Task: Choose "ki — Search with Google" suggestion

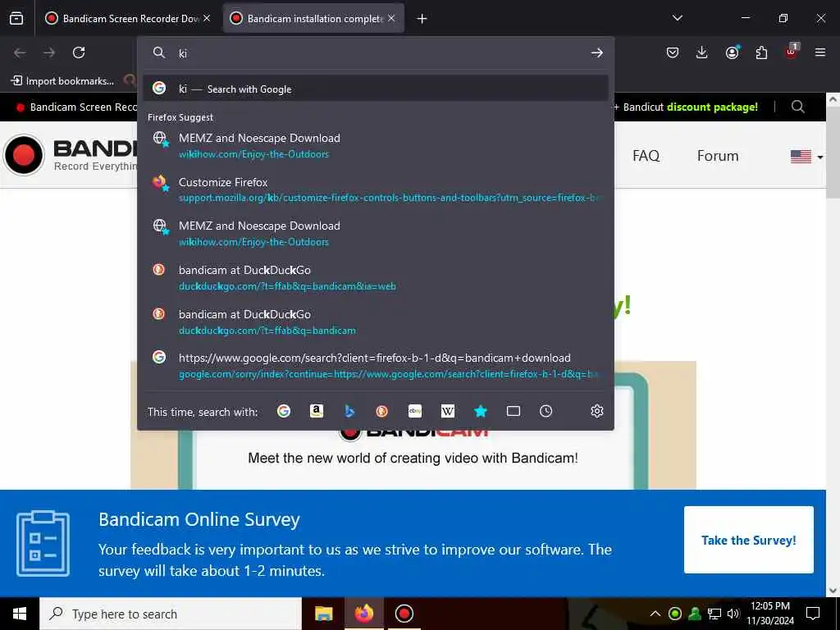Action: [376, 89]
